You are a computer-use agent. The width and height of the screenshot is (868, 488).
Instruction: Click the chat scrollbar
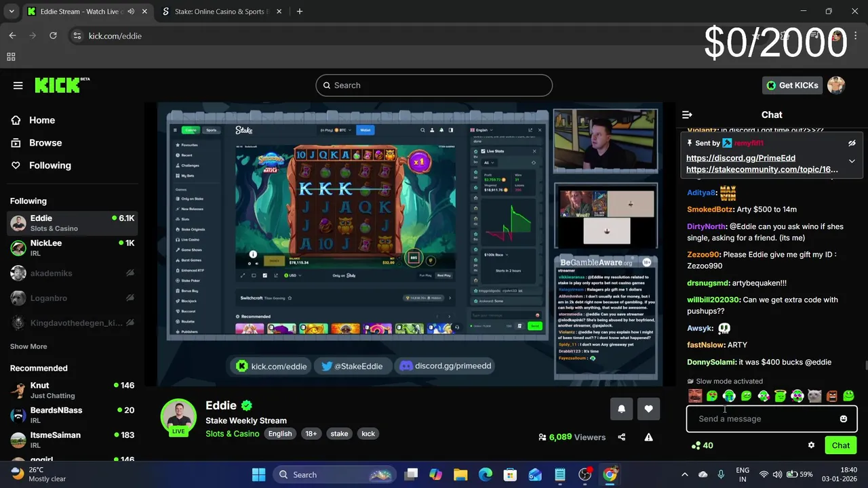tap(865, 366)
